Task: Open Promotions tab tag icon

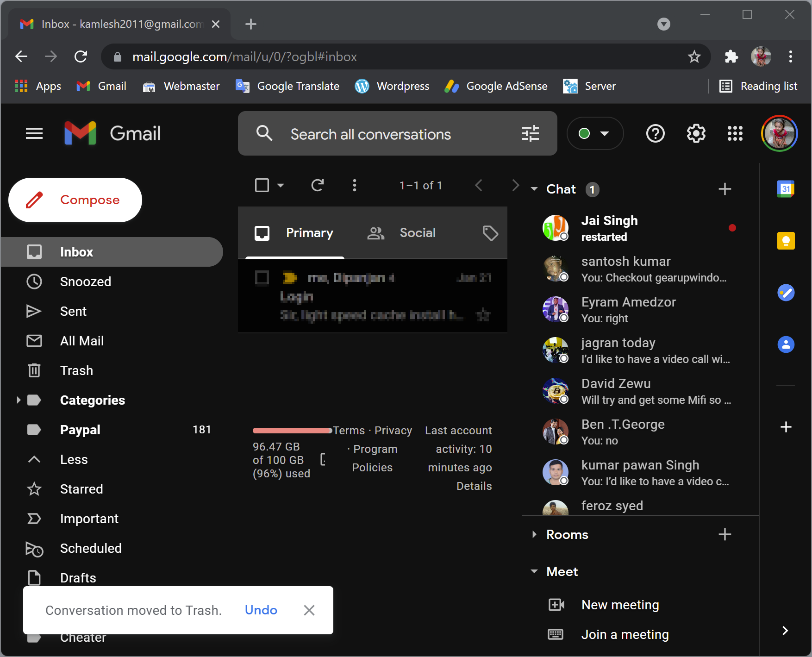Action: pyautogui.click(x=490, y=233)
